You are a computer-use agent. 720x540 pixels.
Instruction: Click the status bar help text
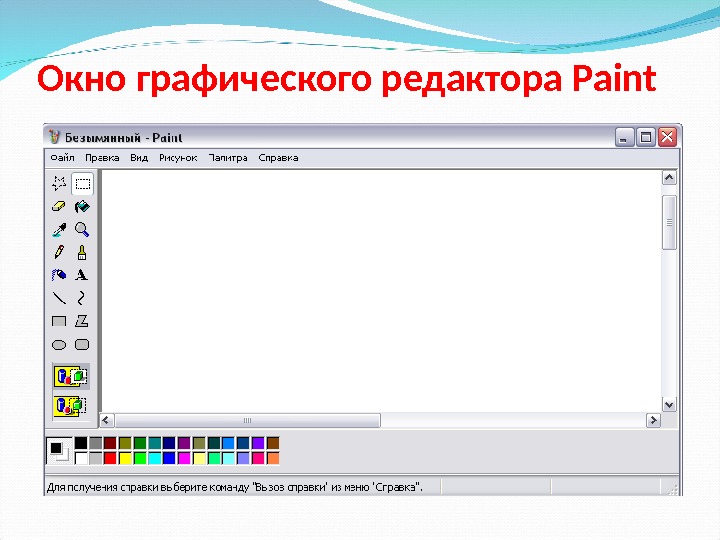pyautogui.click(x=235, y=487)
